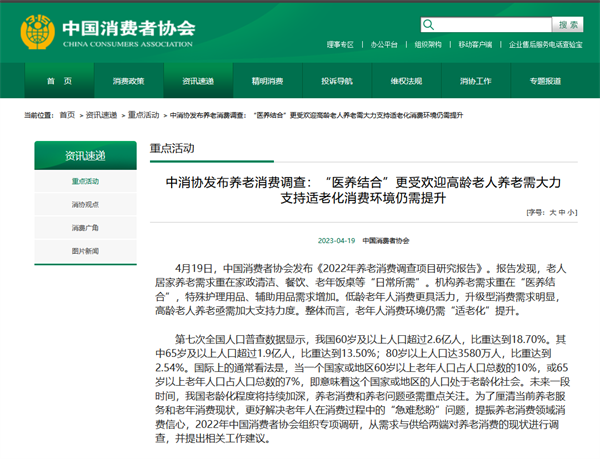This screenshot has width=600, height=459.
Task: Select 图片新闻 in the left sidebar
Action: (85, 251)
